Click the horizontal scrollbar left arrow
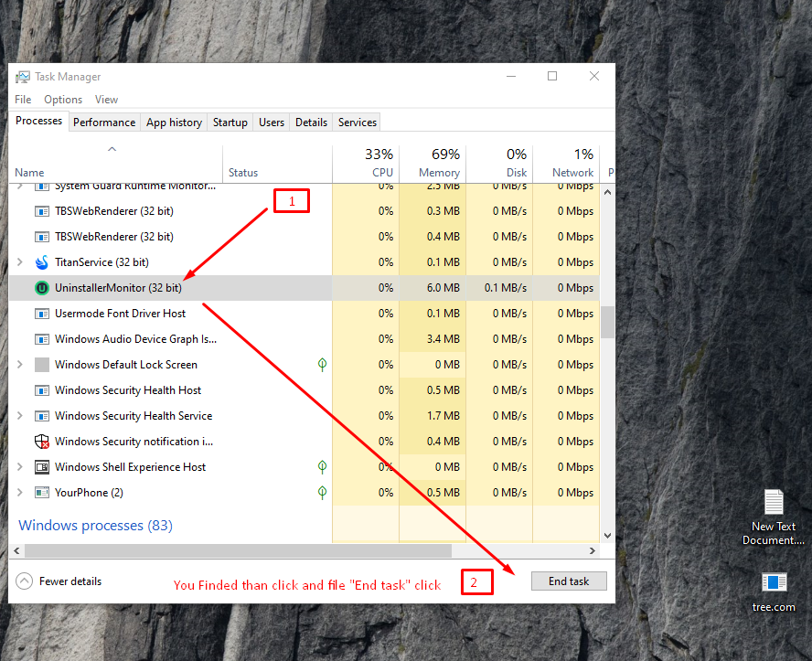This screenshot has height=661, width=812. pyautogui.click(x=16, y=550)
